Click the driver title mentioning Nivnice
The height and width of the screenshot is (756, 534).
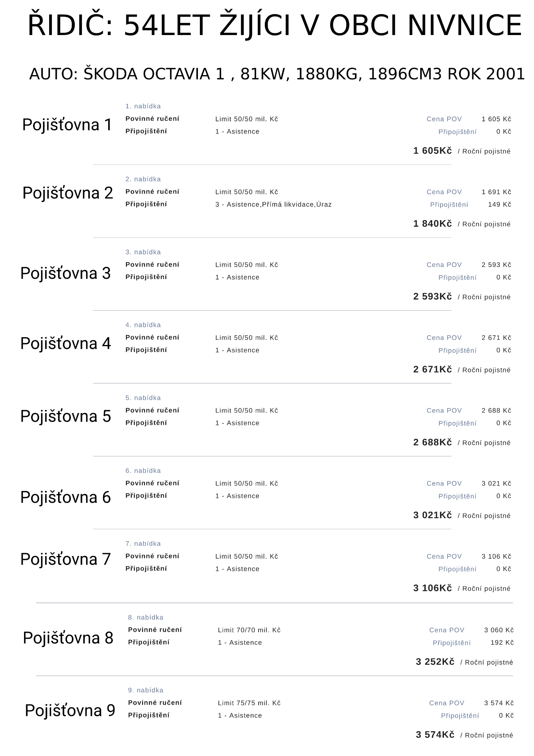(275, 26)
